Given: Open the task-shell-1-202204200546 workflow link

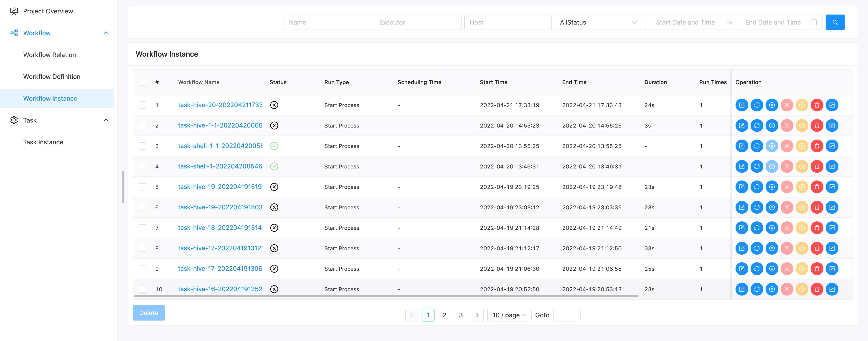Looking at the screenshot, I should [220, 166].
